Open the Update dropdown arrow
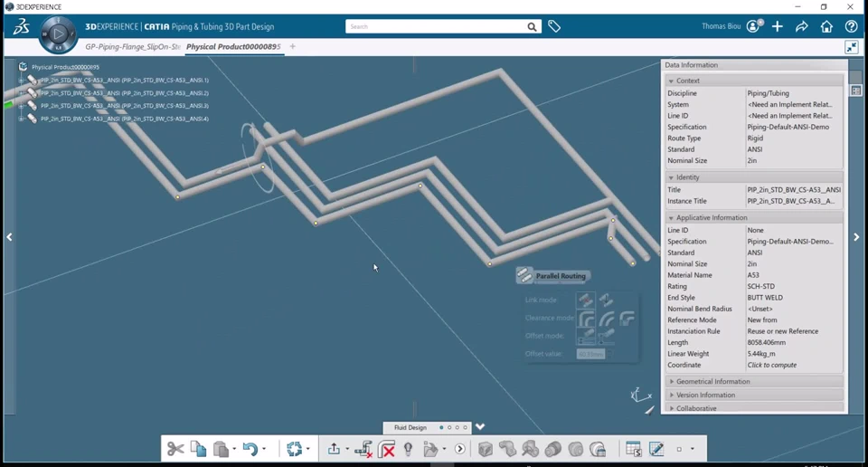This screenshot has width=868, height=467. [307, 449]
